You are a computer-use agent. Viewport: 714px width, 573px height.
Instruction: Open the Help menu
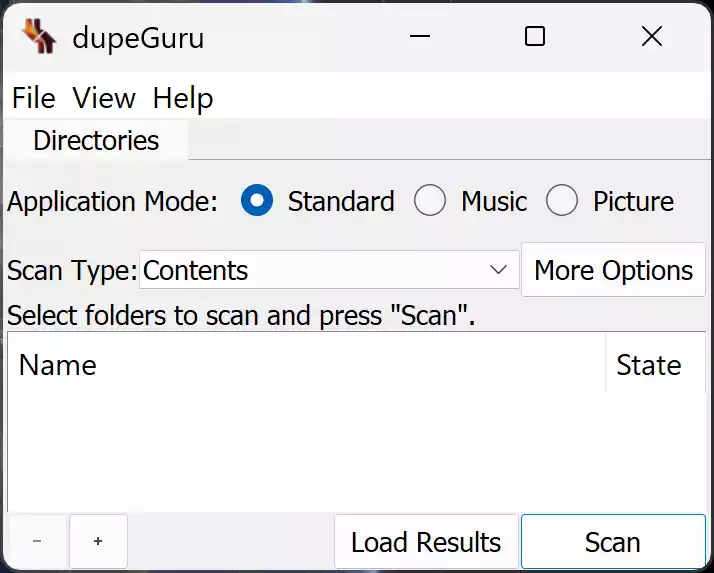[x=183, y=98]
